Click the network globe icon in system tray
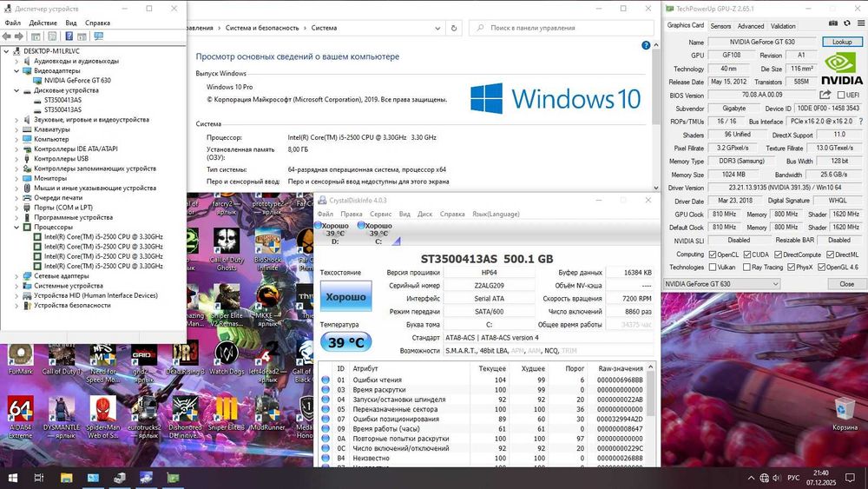The width and height of the screenshot is (868, 489). [765, 478]
